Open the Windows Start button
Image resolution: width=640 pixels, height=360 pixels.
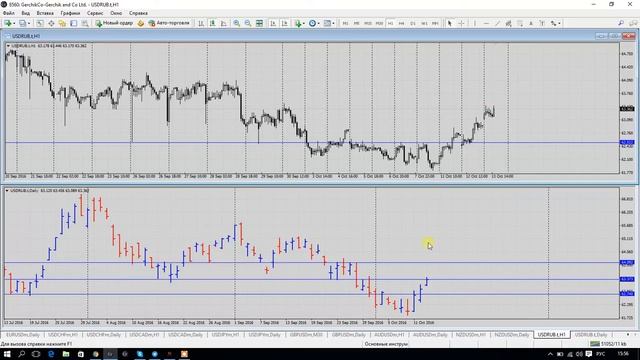coord(7,354)
